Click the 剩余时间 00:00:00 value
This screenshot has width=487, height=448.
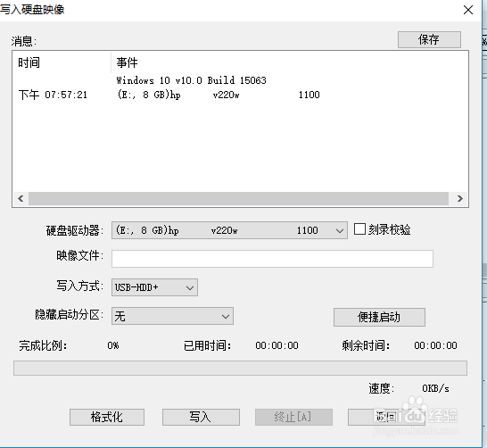click(x=435, y=345)
